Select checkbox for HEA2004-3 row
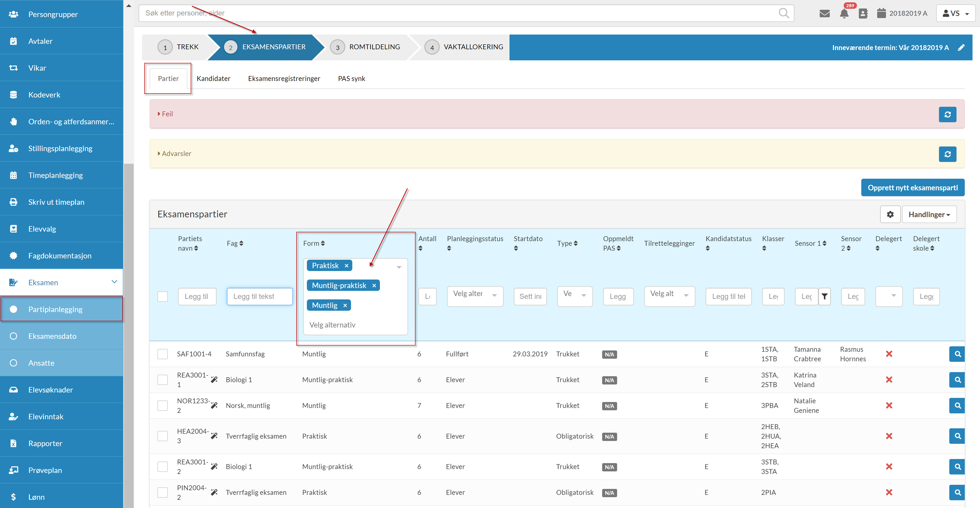The image size is (980, 508). tap(162, 436)
